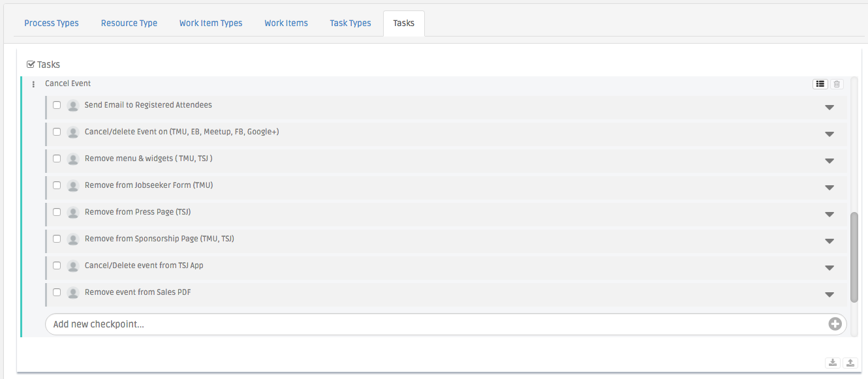
Task: Select the active Tasks tab
Action: pyautogui.click(x=404, y=23)
